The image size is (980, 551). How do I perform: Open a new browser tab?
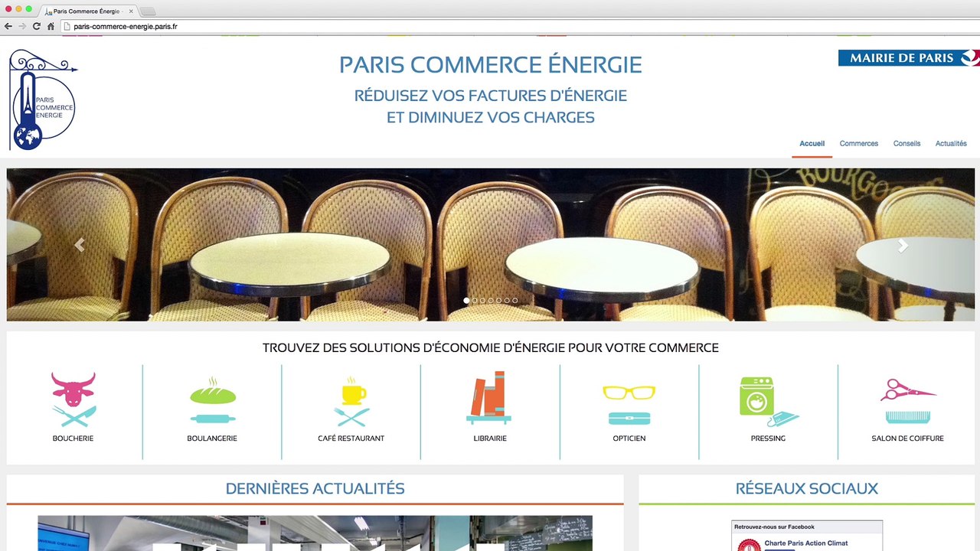[x=148, y=11]
